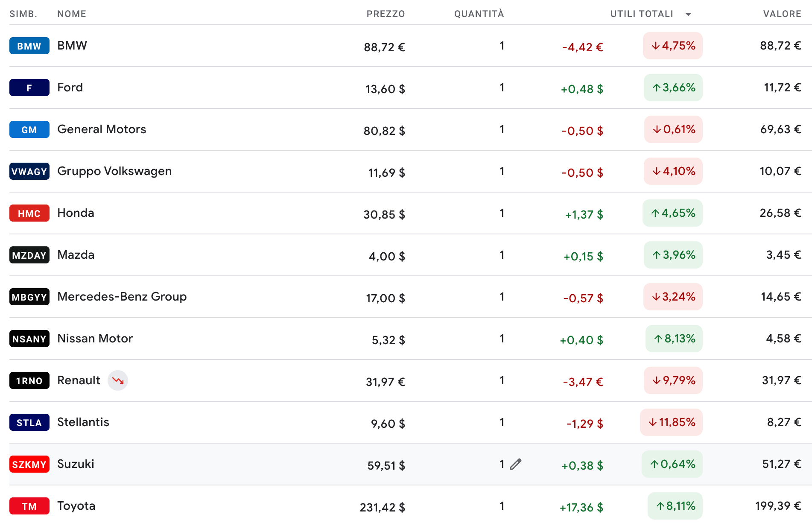Click the BMW ticker symbol badge

(x=29, y=46)
